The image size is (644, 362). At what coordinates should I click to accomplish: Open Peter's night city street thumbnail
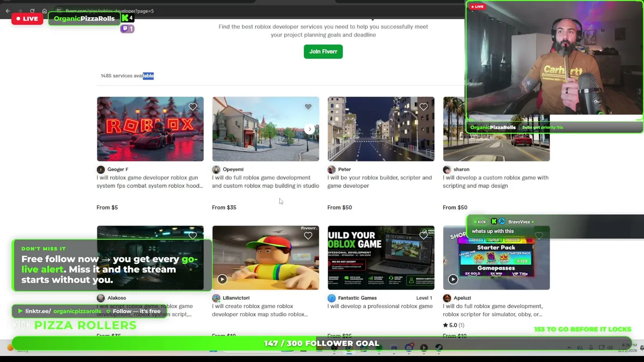coord(381,129)
